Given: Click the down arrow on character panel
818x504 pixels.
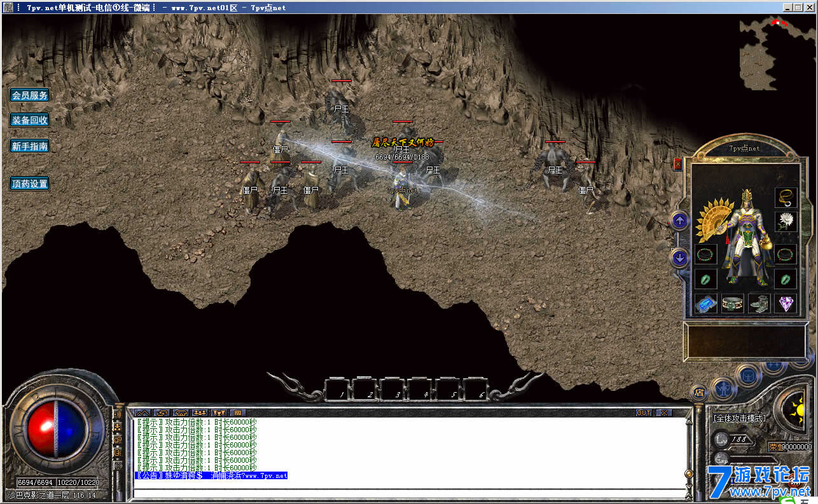Looking at the screenshot, I should click(x=680, y=257).
